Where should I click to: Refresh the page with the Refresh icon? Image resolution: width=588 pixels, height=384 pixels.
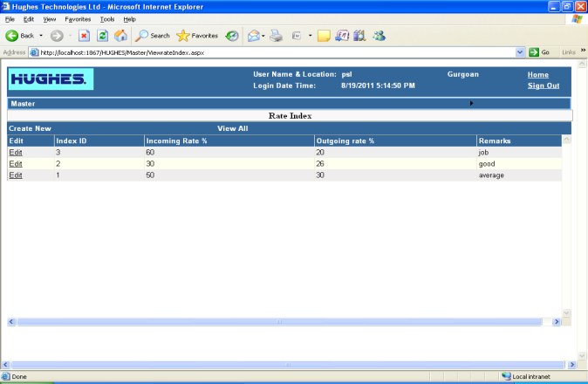(x=102, y=36)
